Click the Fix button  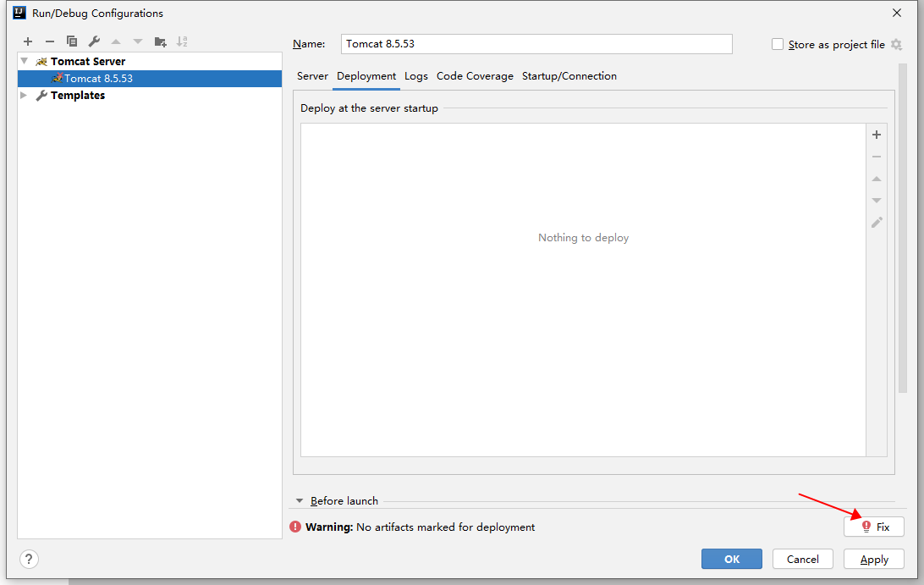(874, 527)
